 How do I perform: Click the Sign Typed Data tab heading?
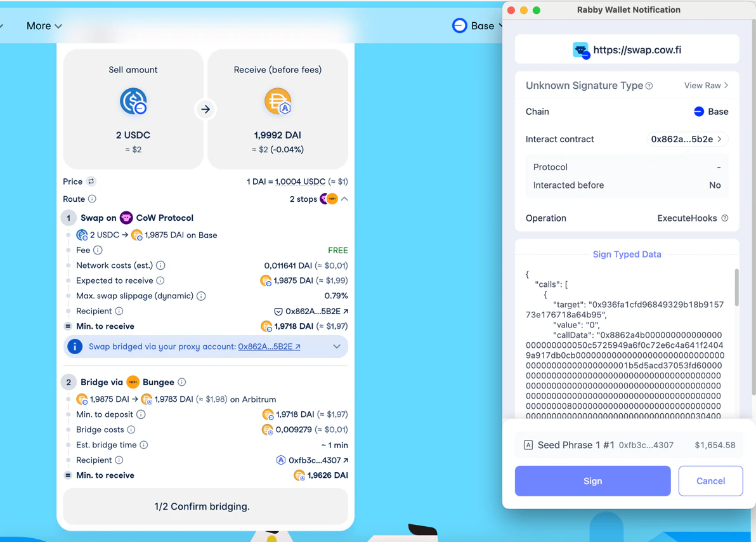627,254
